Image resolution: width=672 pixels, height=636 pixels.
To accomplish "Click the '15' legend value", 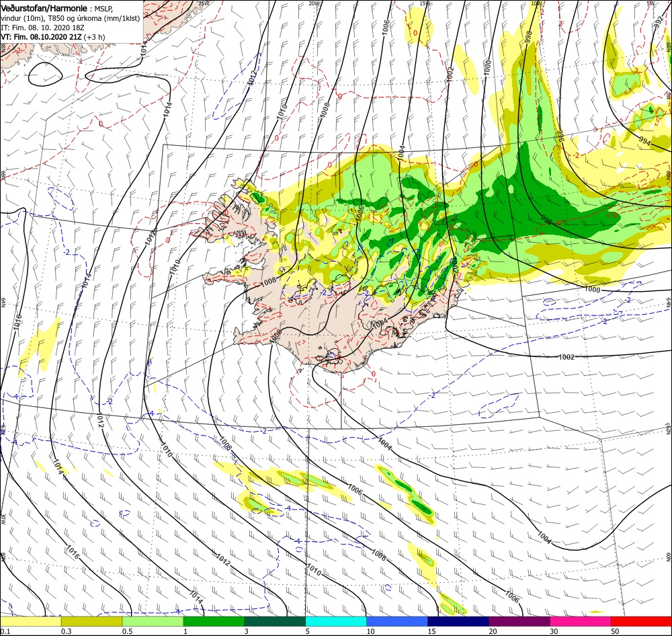I will [x=432, y=631].
